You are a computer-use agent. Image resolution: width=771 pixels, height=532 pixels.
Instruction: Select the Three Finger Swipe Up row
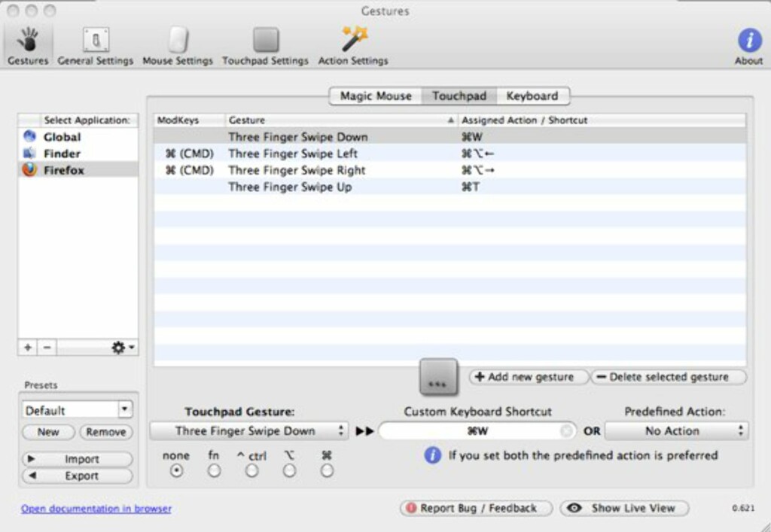pos(450,187)
